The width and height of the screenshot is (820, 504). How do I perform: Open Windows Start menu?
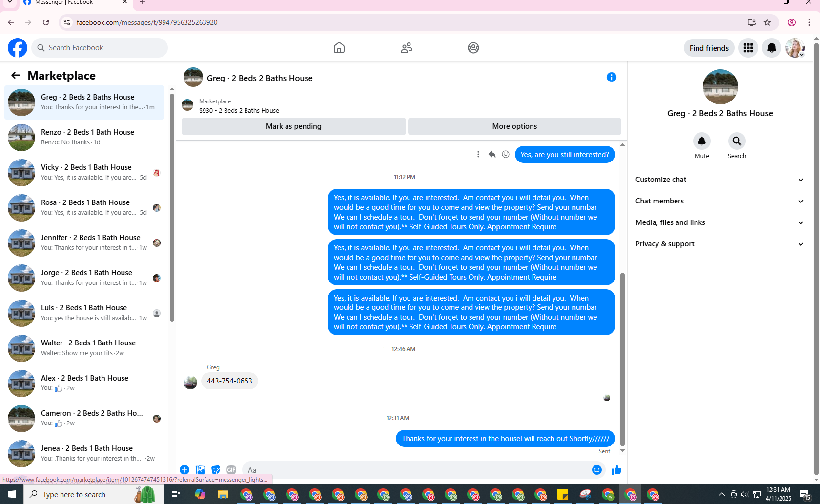(x=12, y=494)
